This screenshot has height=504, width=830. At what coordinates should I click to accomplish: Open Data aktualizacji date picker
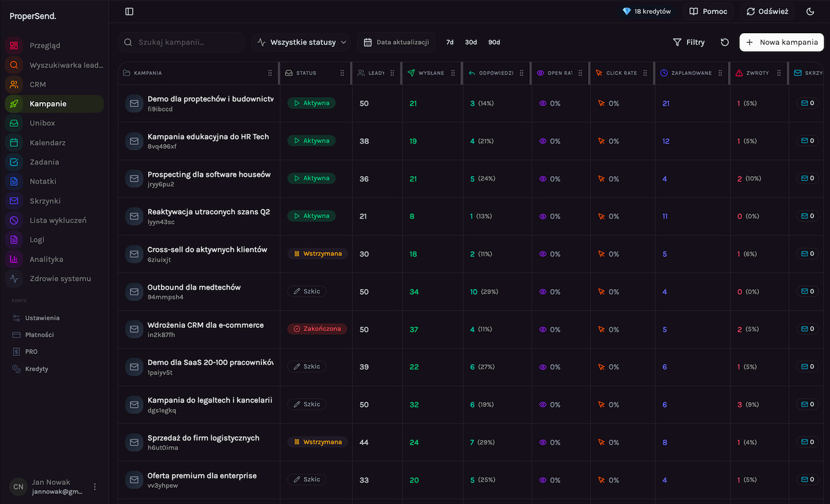[396, 42]
